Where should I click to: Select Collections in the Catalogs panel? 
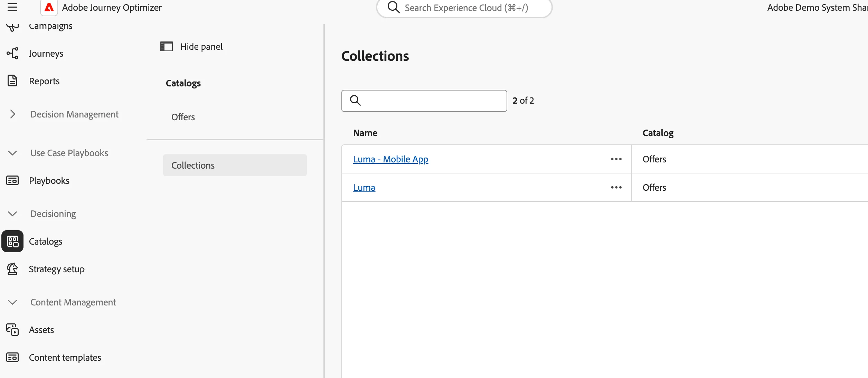pyautogui.click(x=235, y=165)
